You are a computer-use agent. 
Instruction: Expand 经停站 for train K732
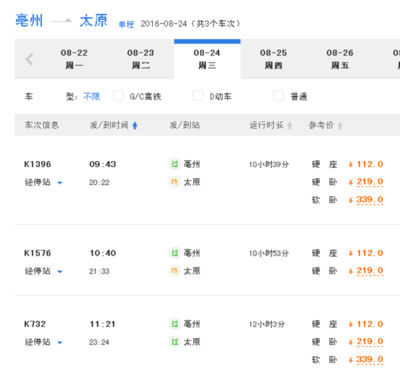click(44, 342)
